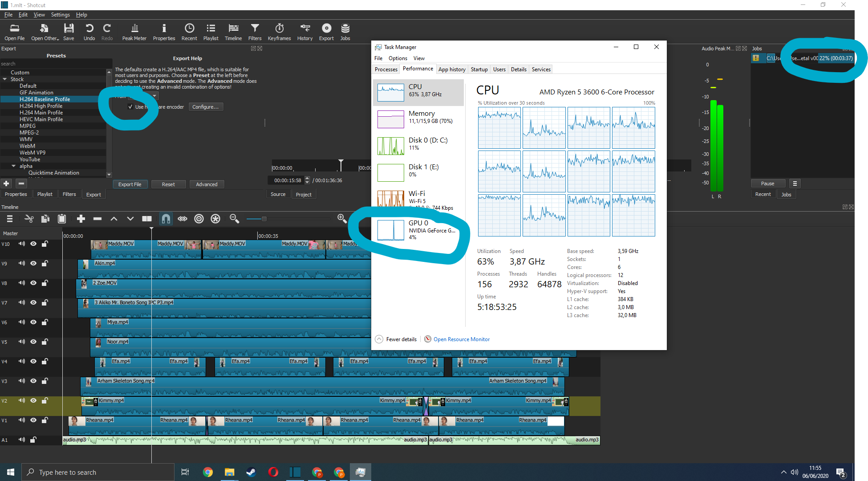Click the timeline scissors split icon
Viewport: 868px width, 481px height.
tap(29, 219)
